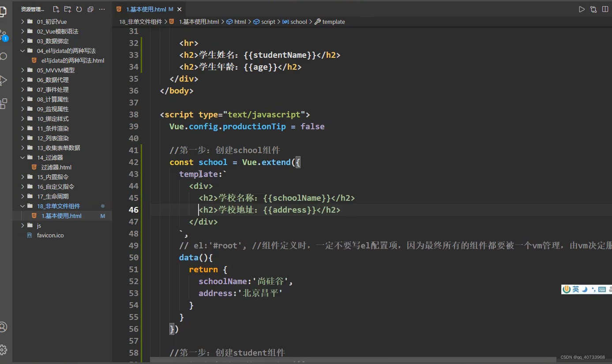Image resolution: width=612 pixels, height=364 pixels.
Task: Expand the 12_列表渲染 folder
Action: pos(62,138)
